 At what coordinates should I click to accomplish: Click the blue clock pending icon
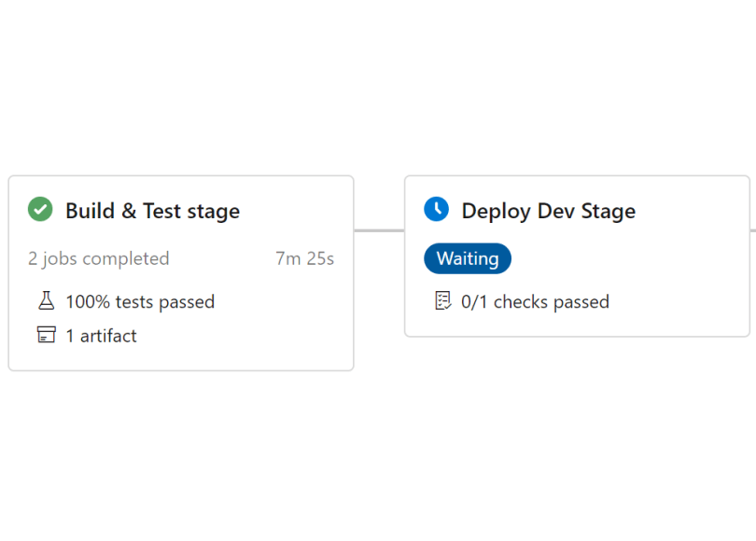click(x=436, y=210)
